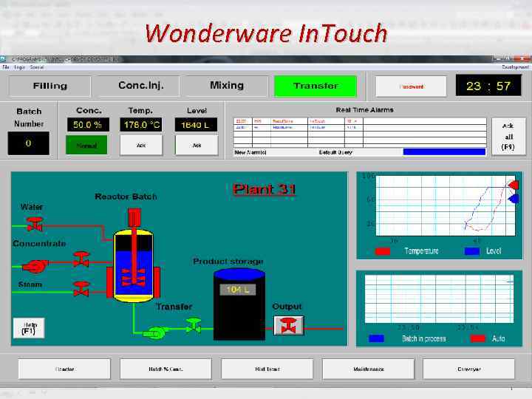Click Ack all (F9) button

508,137
